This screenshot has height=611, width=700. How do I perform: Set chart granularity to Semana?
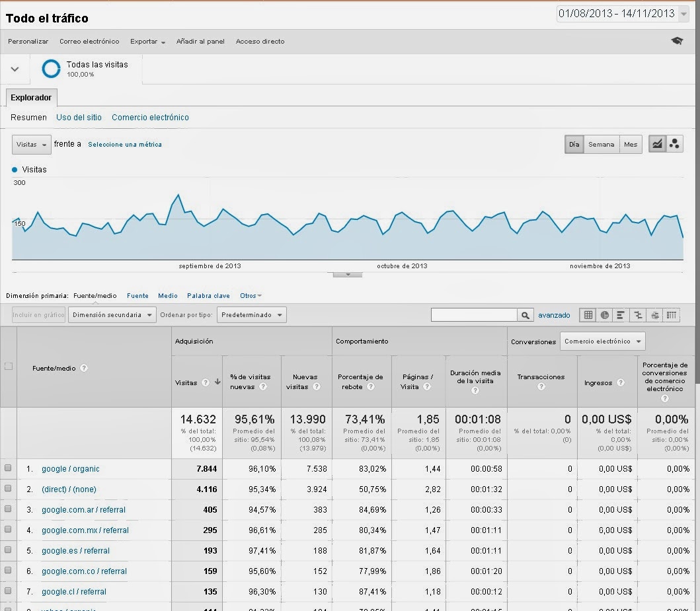coord(602,145)
